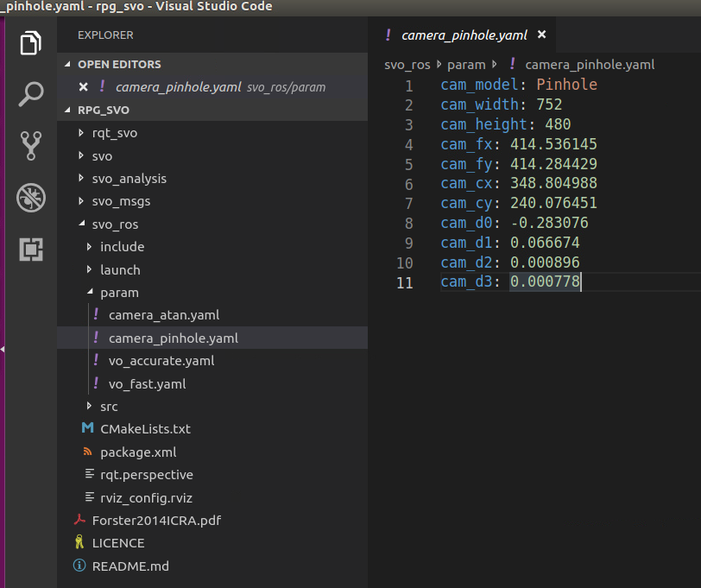Screen dimensions: 701x588
Task: Expand the svo folder
Action: (x=81, y=155)
